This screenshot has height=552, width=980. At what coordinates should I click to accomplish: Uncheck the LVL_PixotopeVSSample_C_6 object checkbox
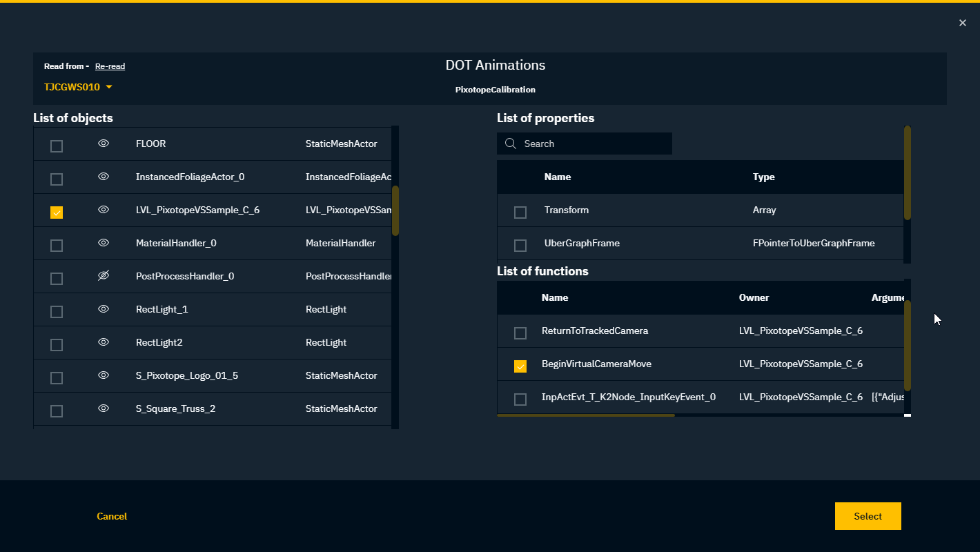click(x=57, y=213)
